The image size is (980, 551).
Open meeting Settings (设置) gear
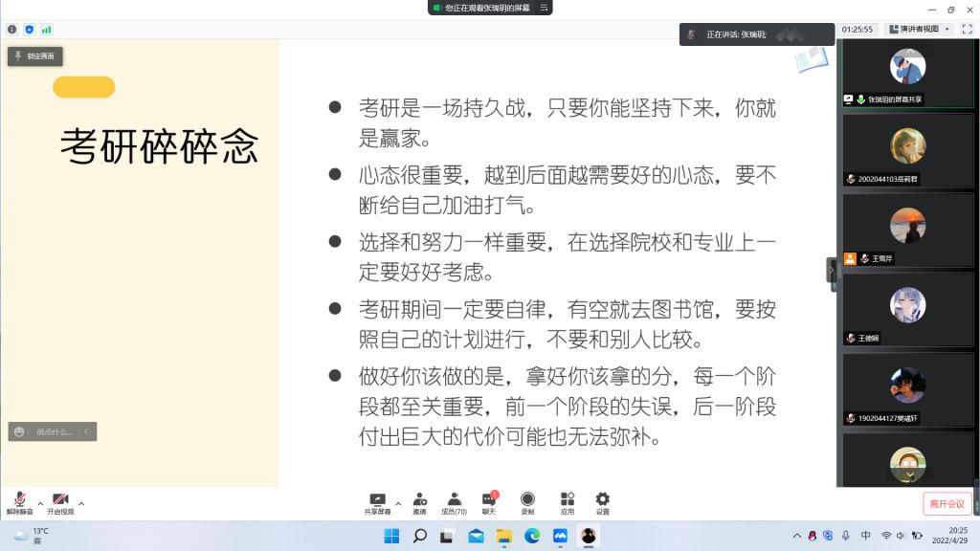click(602, 503)
